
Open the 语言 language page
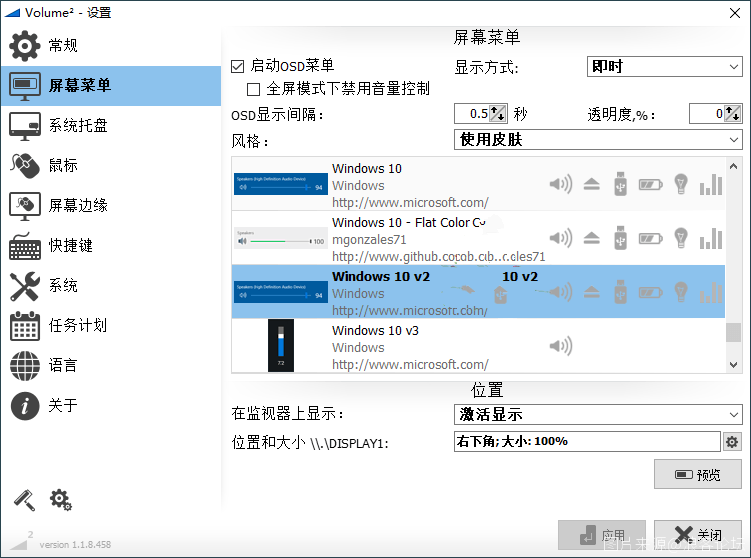pos(111,365)
